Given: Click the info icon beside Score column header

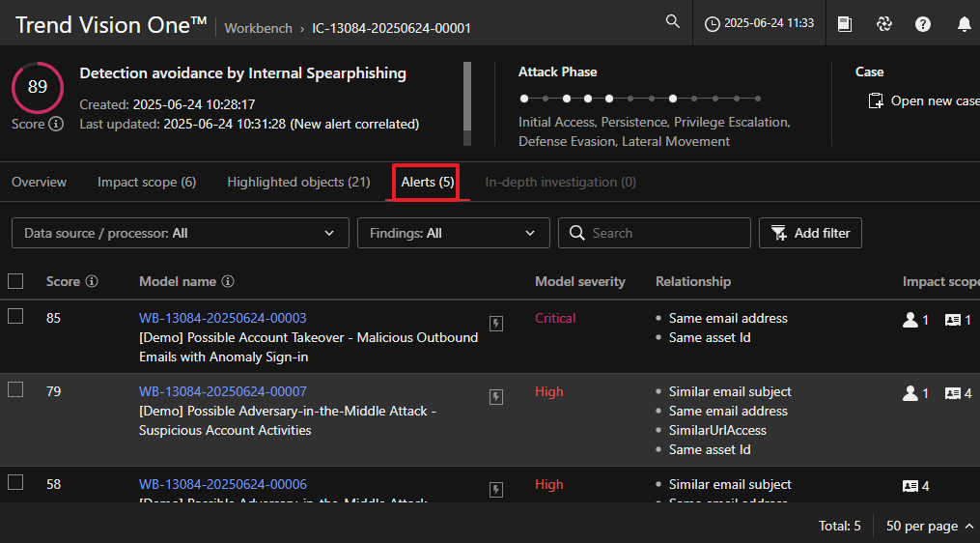Looking at the screenshot, I should coord(92,282).
